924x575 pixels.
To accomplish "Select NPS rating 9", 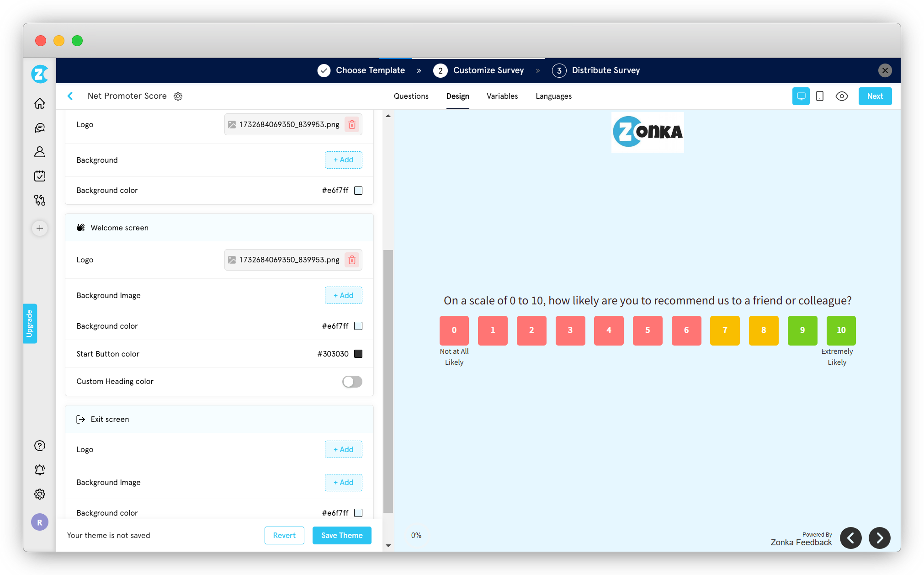I will 802,330.
